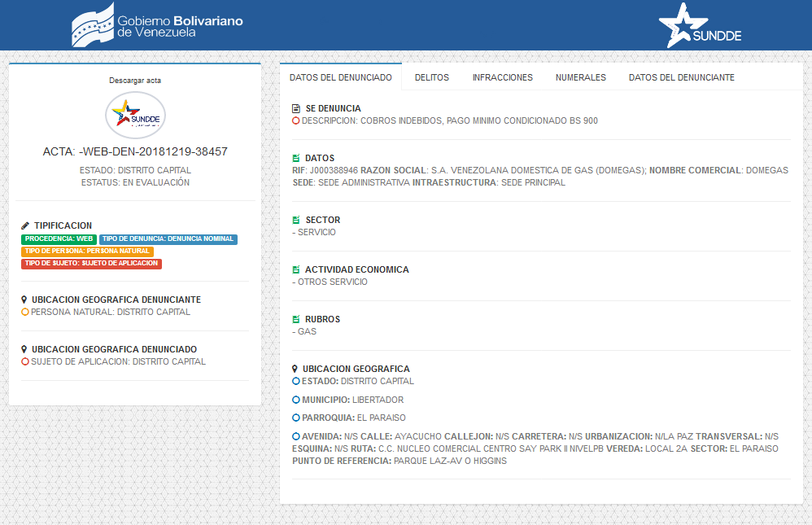The height and width of the screenshot is (525, 812).
Task: Click the green icon beside DATOS heading
Action: [296, 158]
